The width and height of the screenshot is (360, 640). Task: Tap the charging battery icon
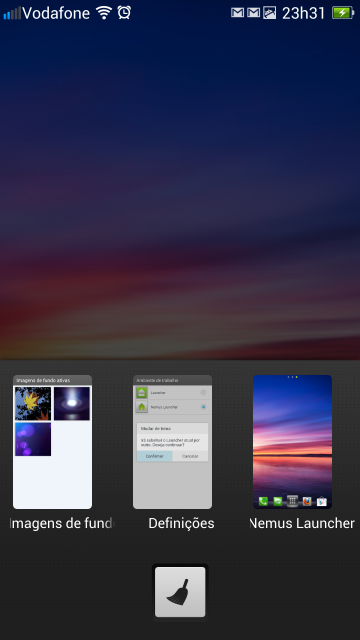pos(343,13)
